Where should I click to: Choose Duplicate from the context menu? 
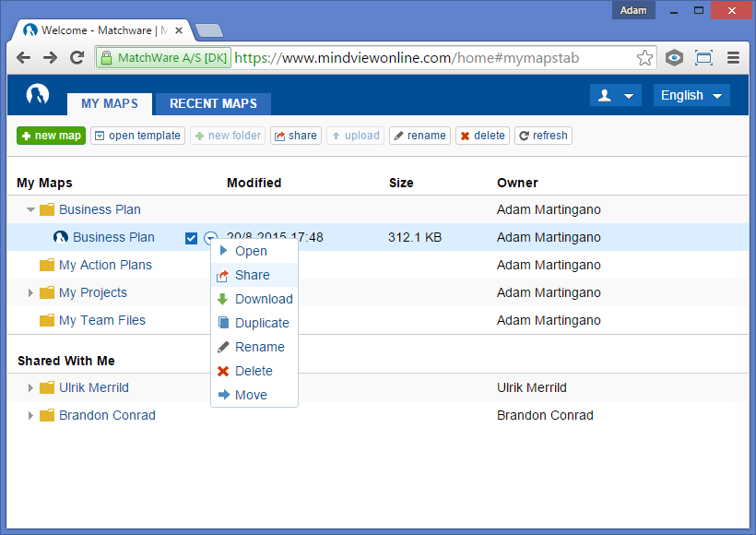(261, 323)
